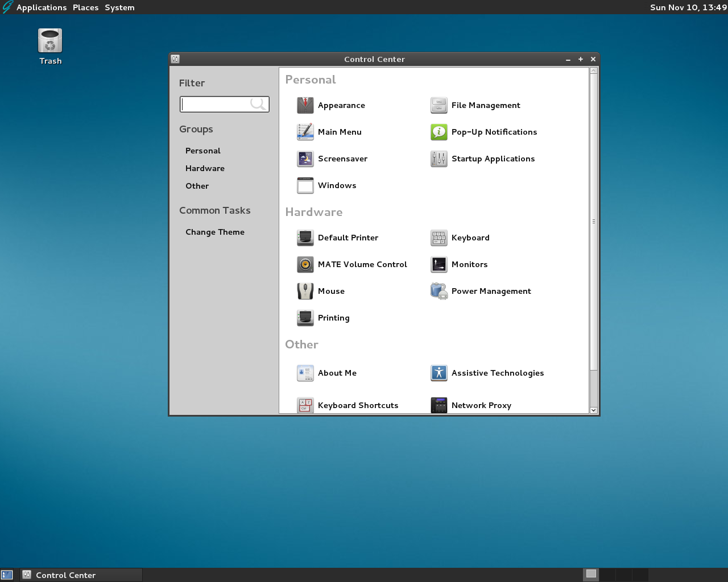The height and width of the screenshot is (582, 728).
Task: Click the Printing icon
Action: (305, 318)
